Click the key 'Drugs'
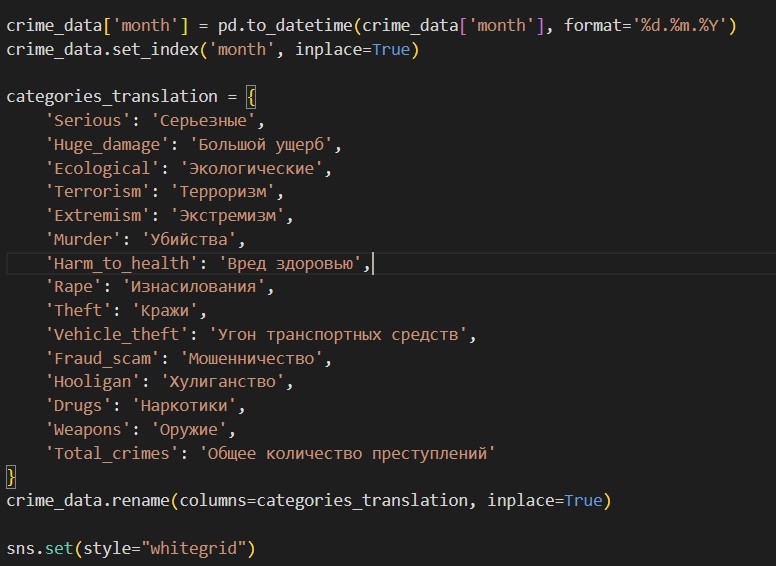This screenshot has height=566, width=776. 78,406
